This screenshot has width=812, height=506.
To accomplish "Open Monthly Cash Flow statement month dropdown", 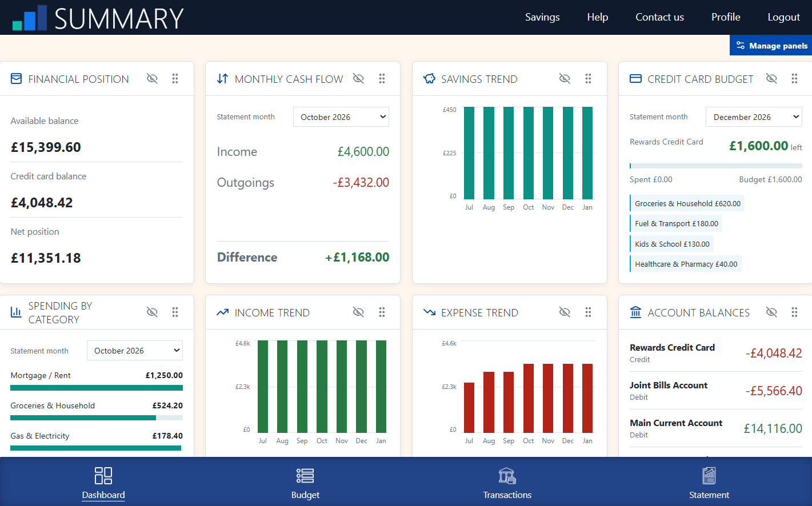I will [x=341, y=117].
